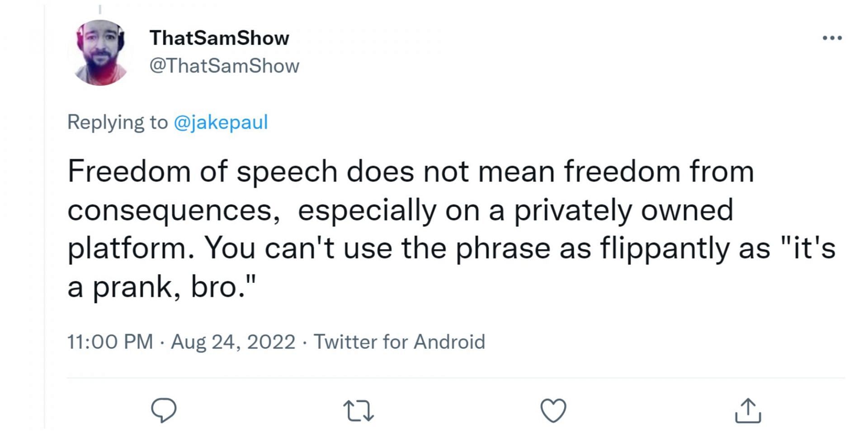Open the three-dot more options menu
Screen dimensions: 868x434
coord(832,38)
